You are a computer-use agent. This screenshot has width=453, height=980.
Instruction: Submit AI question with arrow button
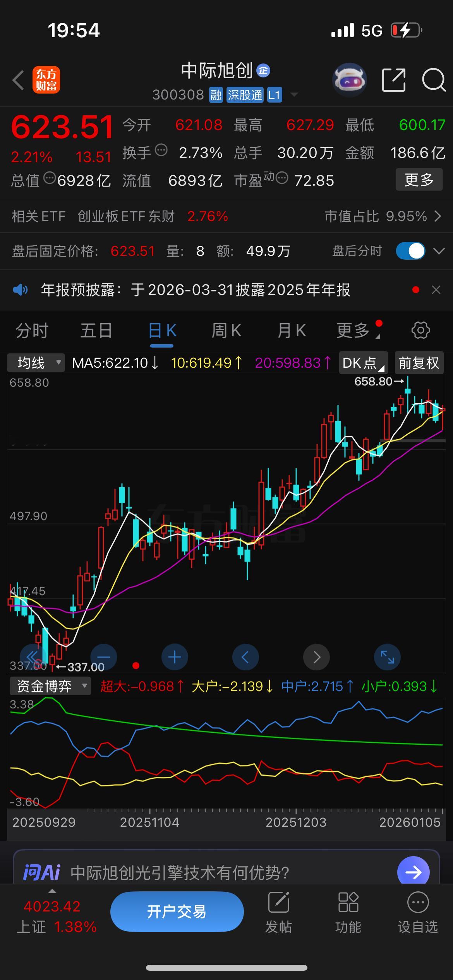[x=413, y=872]
